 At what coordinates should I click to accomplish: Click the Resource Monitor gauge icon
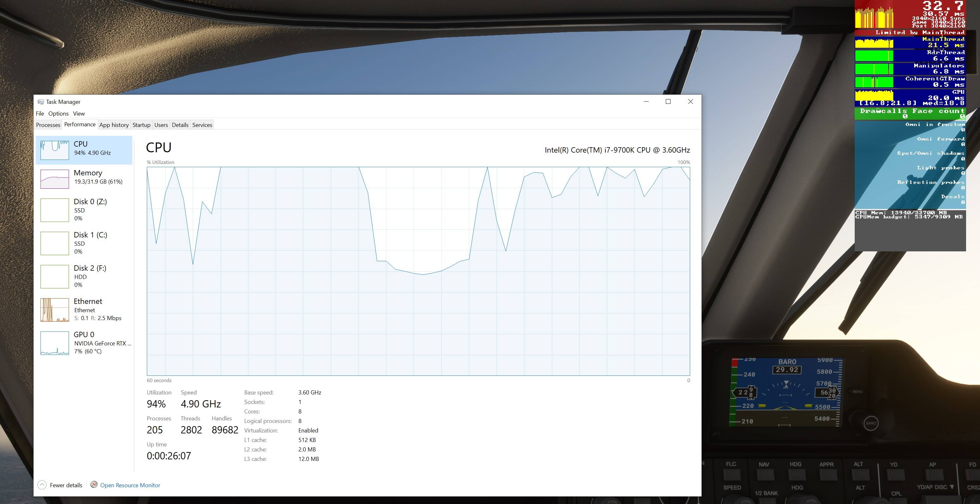(x=94, y=485)
